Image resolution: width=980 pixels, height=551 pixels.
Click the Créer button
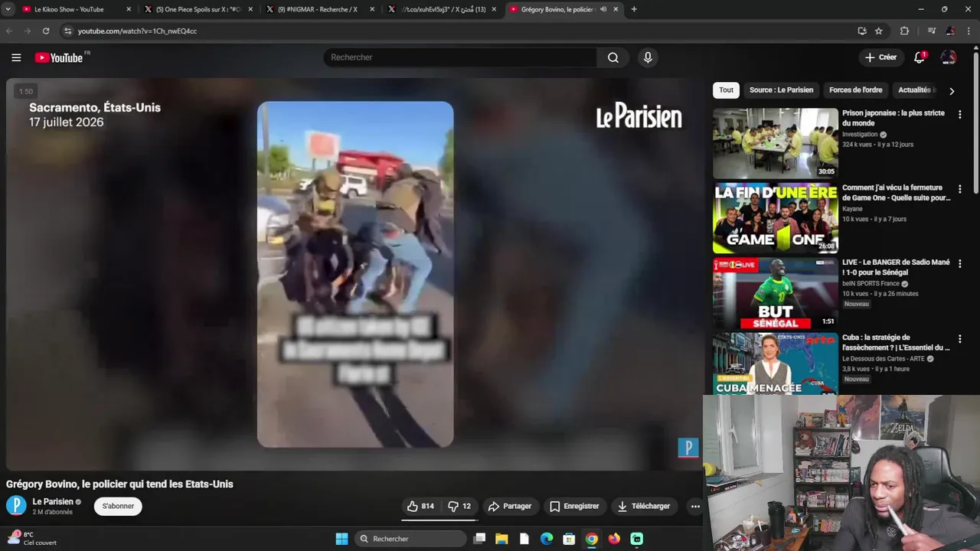(880, 57)
